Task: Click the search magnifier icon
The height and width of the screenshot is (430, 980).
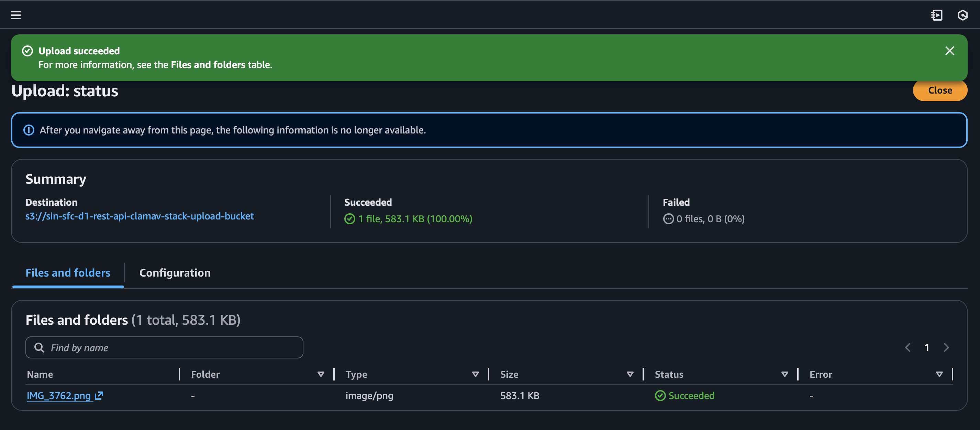Action: [39, 347]
